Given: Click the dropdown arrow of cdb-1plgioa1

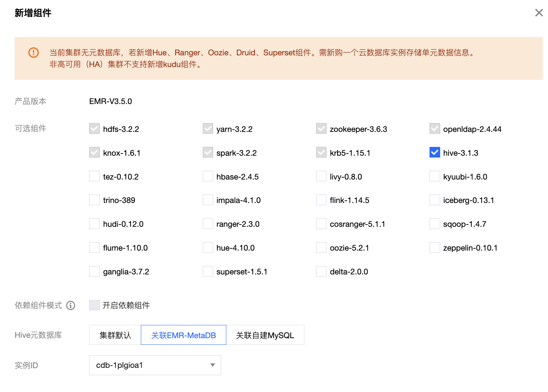Looking at the screenshot, I should (x=212, y=365).
